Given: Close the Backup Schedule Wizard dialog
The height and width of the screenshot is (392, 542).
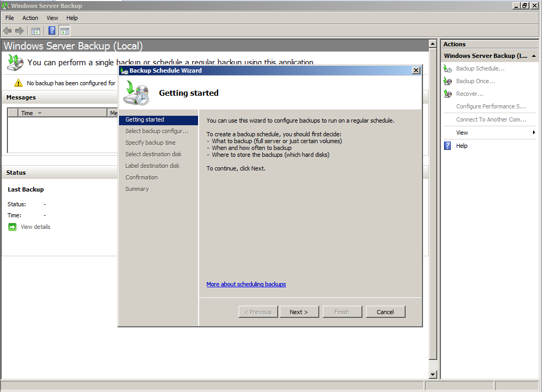Looking at the screenshot, I should pos(416,71).
